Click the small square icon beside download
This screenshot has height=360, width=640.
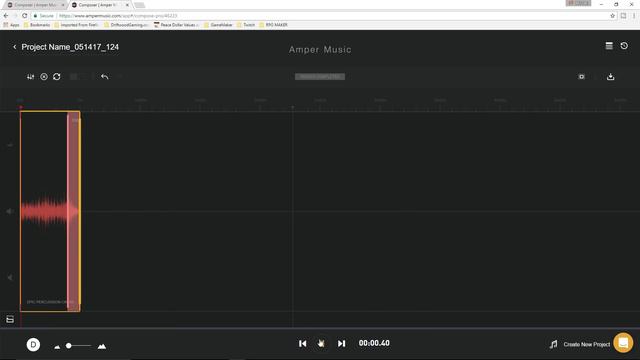582,77
